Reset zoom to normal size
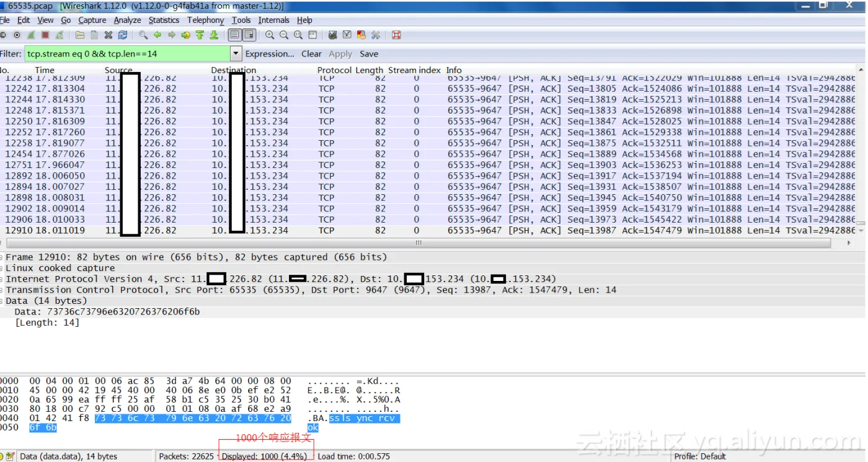Image resolution: width=868 pixels, height=462 pixels. coord(298,35)
